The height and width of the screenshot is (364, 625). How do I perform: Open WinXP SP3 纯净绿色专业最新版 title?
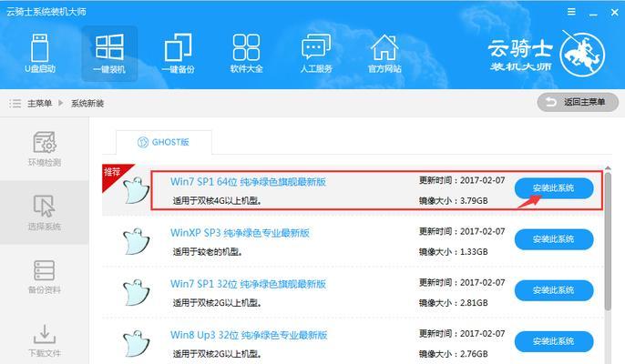[240, 233]
